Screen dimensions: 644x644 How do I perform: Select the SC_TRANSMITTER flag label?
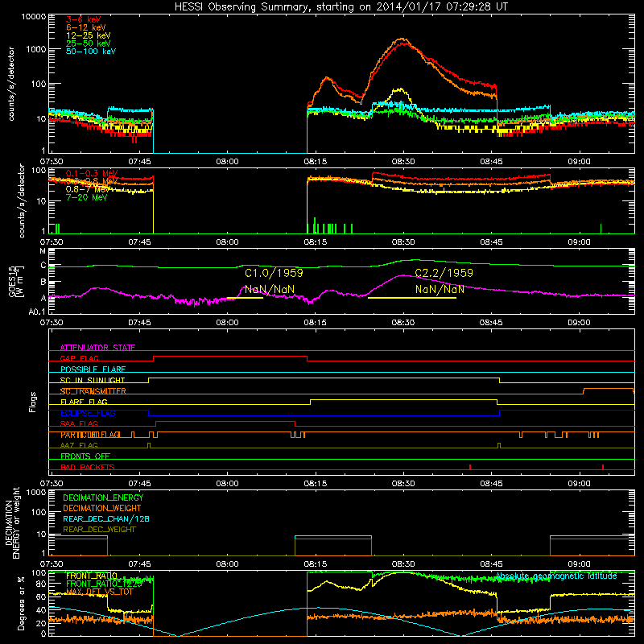tap(93, 391)
